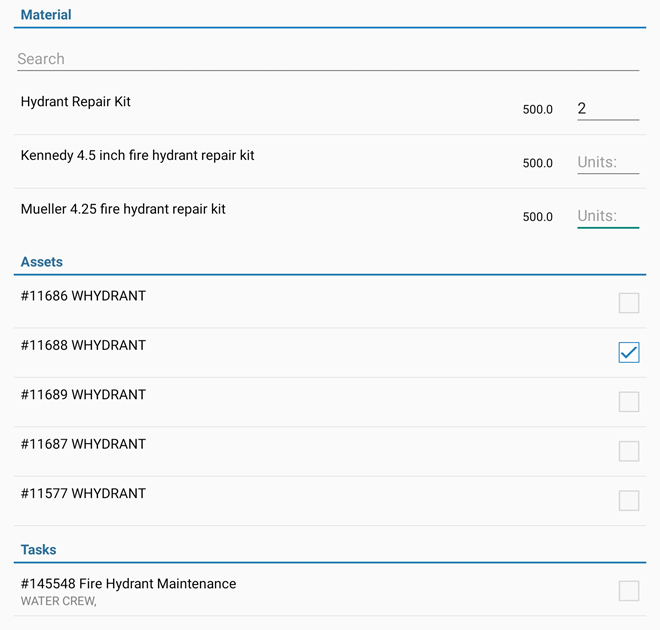
Task: Check the Fire Hydrant Maintenance task checkbox
Action: pyautogui.click(x=628, y=591)
